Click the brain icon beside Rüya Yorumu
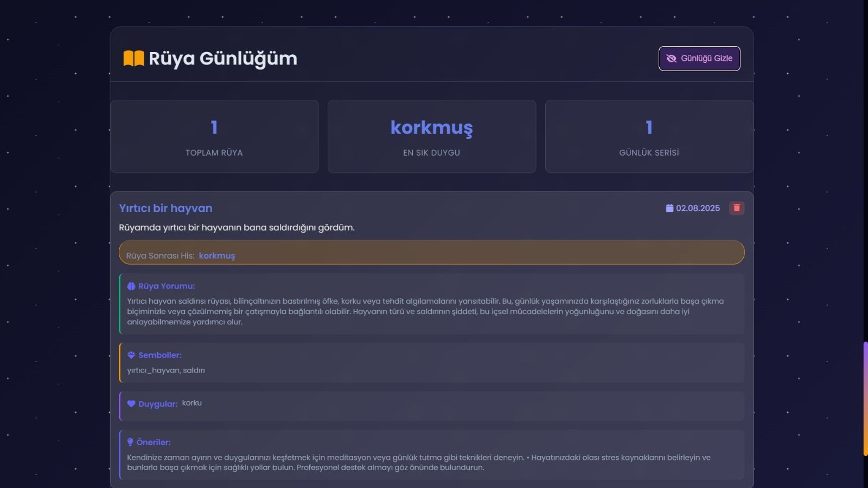 tap(131, 286)
